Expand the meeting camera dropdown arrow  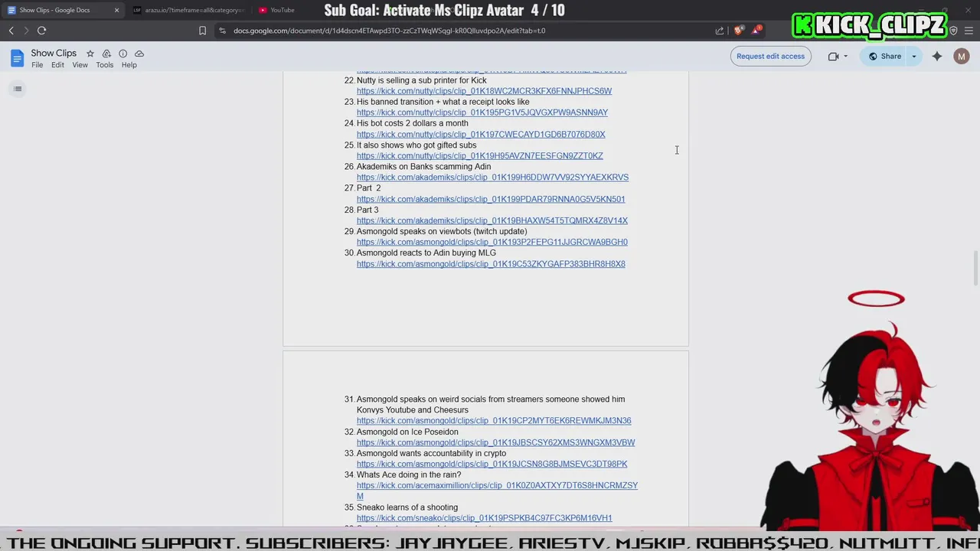click(845, 56)
